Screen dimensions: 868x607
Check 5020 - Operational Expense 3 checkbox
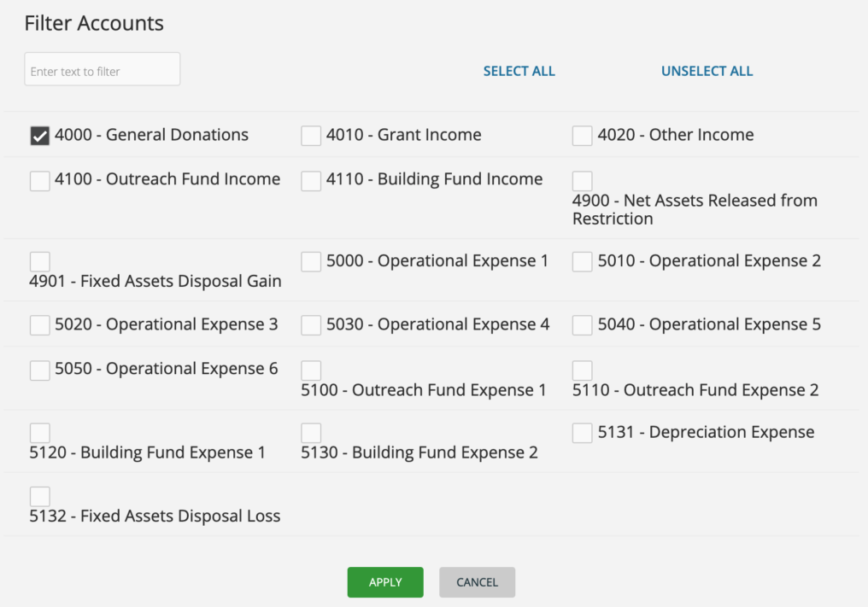(x=40, y=325)
